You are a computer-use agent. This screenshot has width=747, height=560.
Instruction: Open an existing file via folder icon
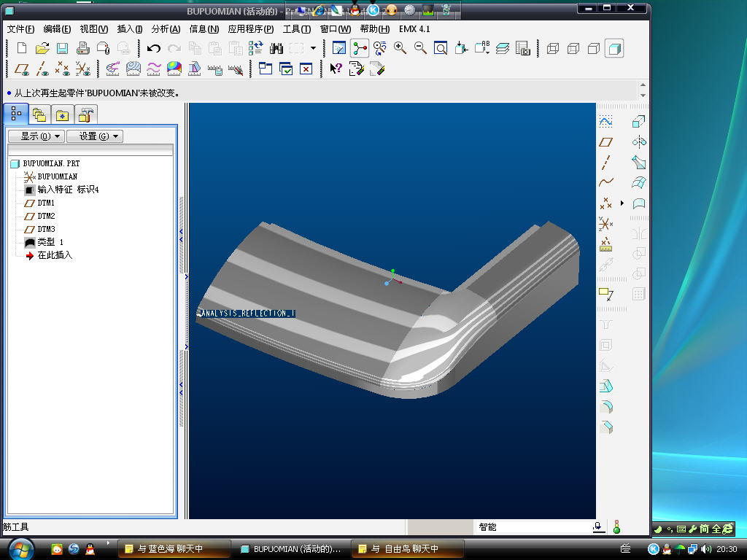click(x=42, y=48)
